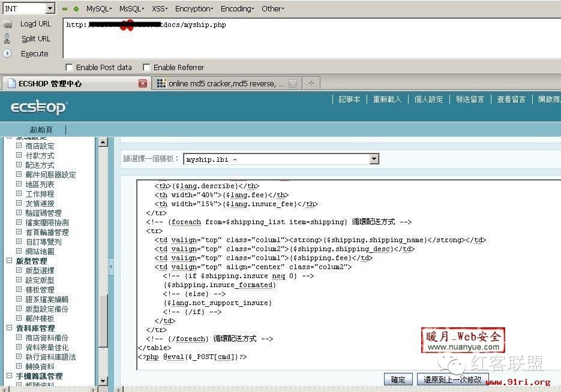Click the Split URL button
This screenshot has height=392, width=561.
(36, 38)
